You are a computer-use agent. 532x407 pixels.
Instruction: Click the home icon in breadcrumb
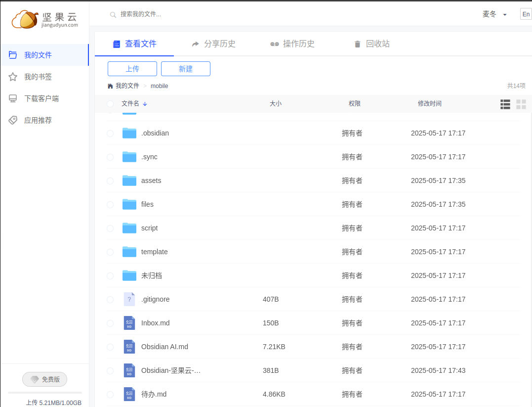point(110,86)
